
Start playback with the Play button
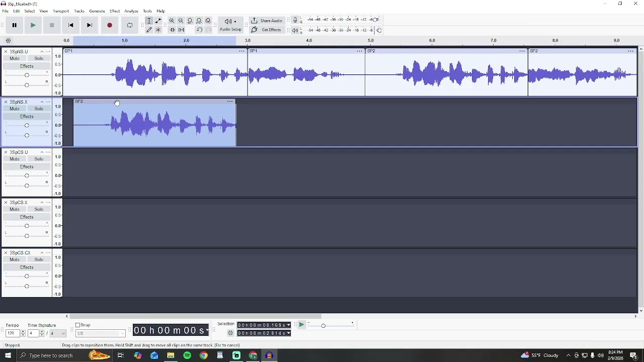tap(33, 25)
